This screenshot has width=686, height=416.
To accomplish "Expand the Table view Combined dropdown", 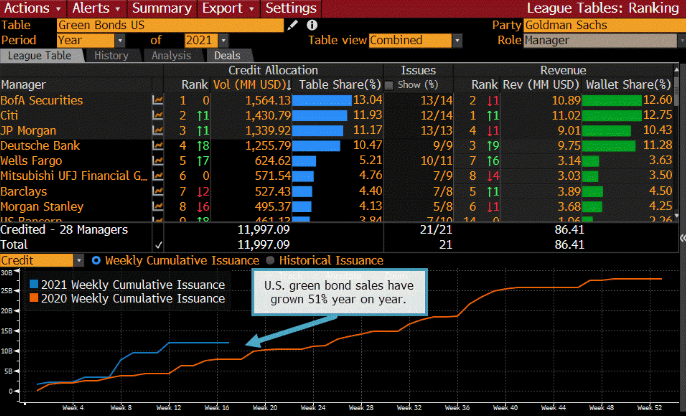I will coord(415,40).
